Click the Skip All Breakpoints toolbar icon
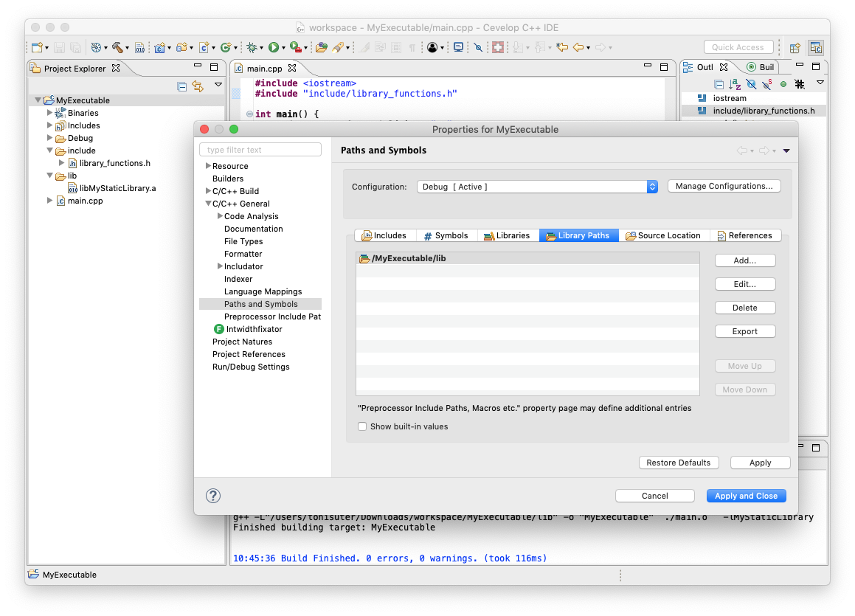Image resolution: width=855 pixels, height=616 pixels. (x=478, y=47)
